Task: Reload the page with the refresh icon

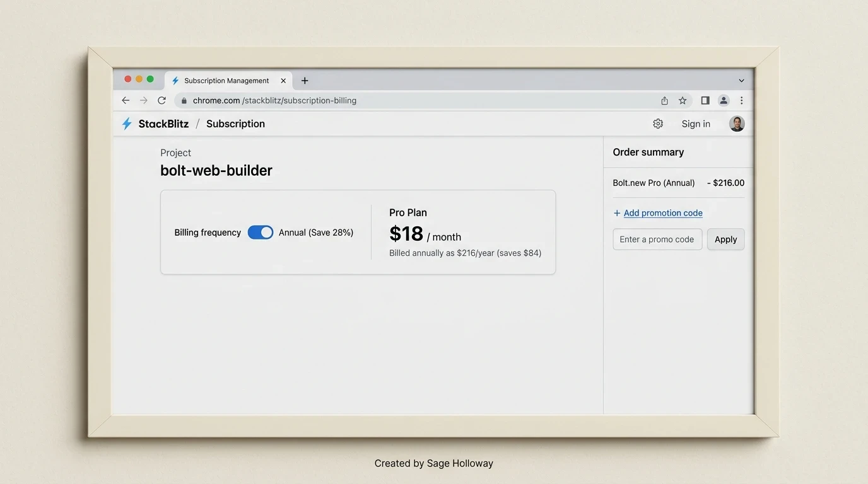Action: click(x=161, y=100)
